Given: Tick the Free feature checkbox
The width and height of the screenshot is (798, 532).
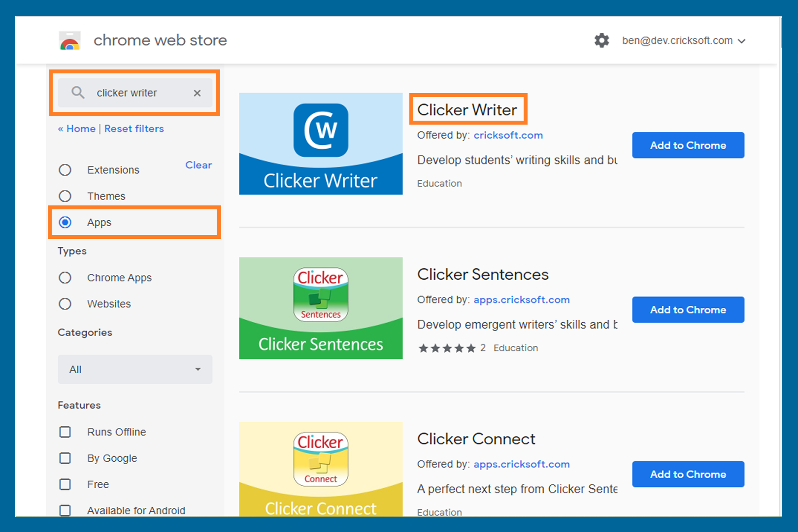Looking at the screenshot, I should pyautogui.click(x=65, y=484).
